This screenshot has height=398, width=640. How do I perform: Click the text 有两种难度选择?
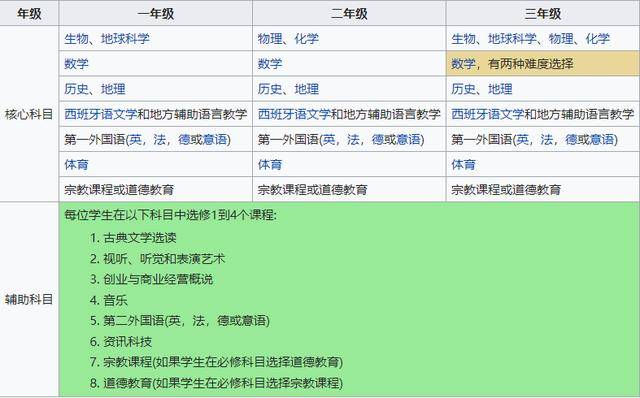(x=531, y=64)
